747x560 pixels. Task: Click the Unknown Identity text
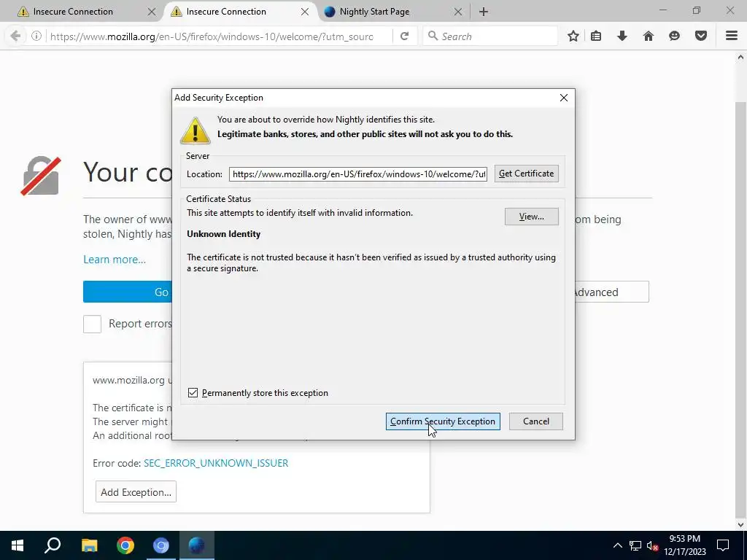coord(223,234)
